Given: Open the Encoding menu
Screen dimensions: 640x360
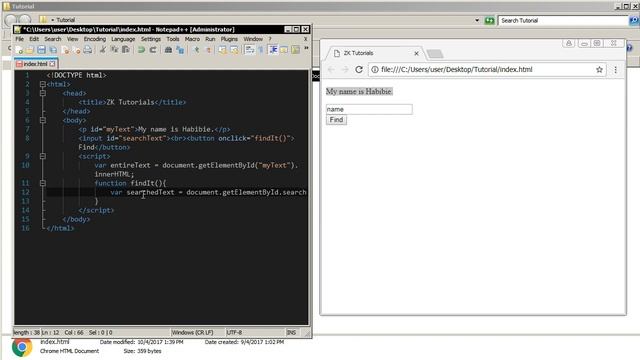Looking at the screenshot, I should (95, 39).
